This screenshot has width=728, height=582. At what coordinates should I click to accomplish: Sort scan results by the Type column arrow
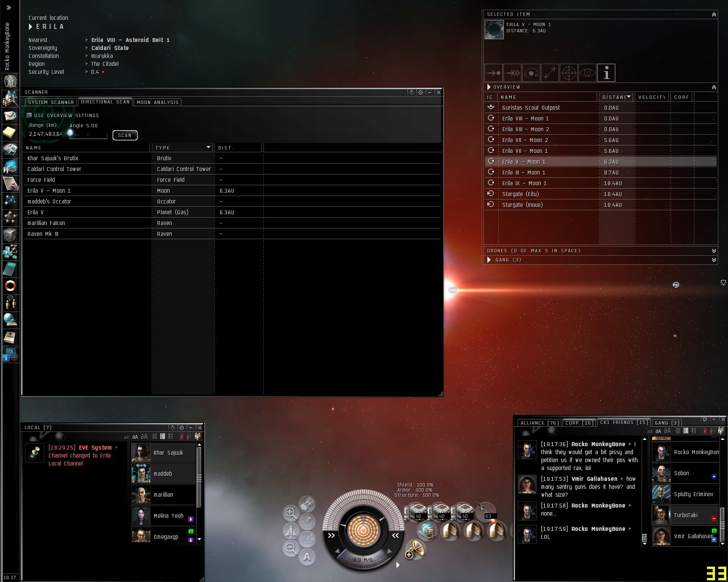tap(208, 148)
